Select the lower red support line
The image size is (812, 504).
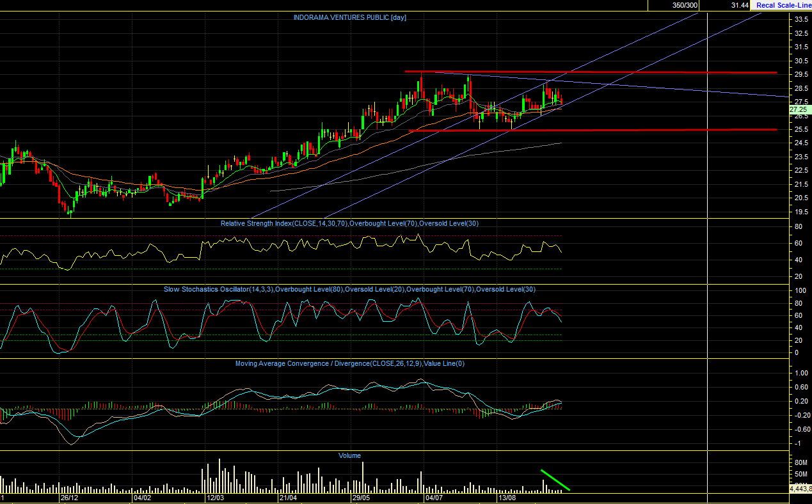[x=593, y=130]
